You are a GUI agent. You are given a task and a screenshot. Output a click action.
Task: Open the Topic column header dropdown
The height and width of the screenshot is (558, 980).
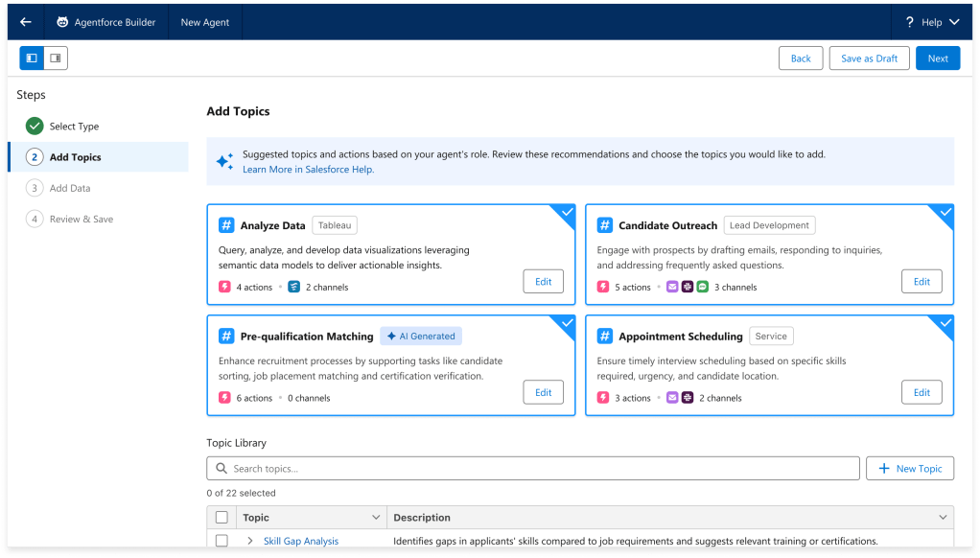[x=375, y=518]
